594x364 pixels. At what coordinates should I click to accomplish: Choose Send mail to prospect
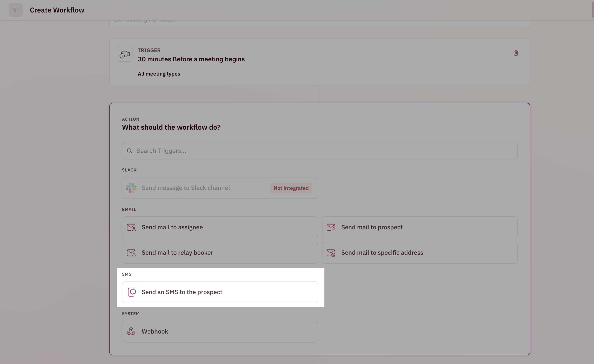point(419,227)
